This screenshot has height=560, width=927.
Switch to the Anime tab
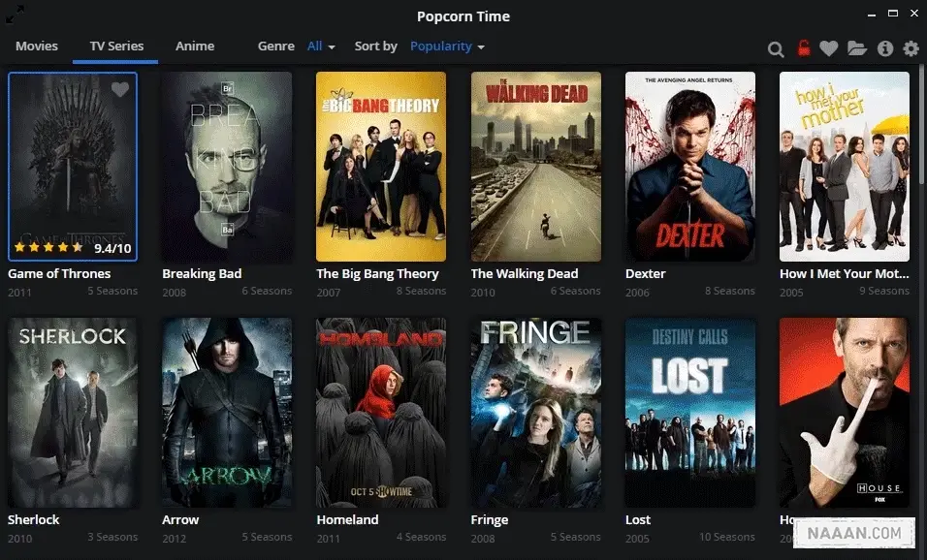tap(195, 47)
